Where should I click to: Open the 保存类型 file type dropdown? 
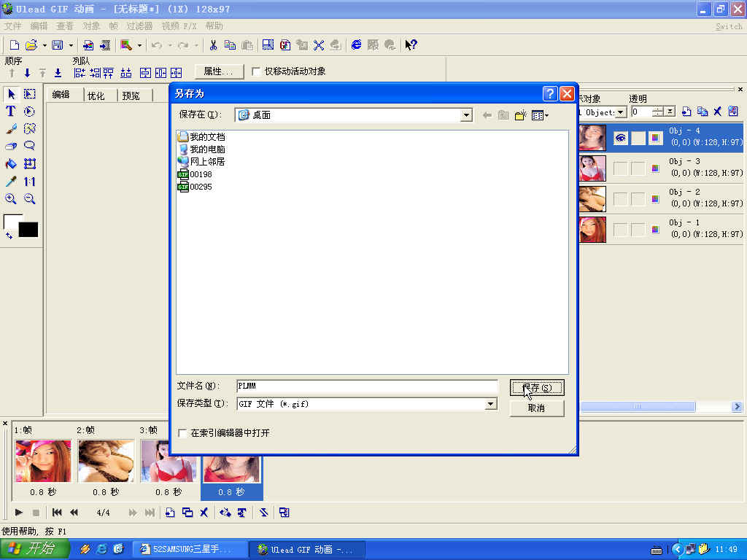click(491, 403)
